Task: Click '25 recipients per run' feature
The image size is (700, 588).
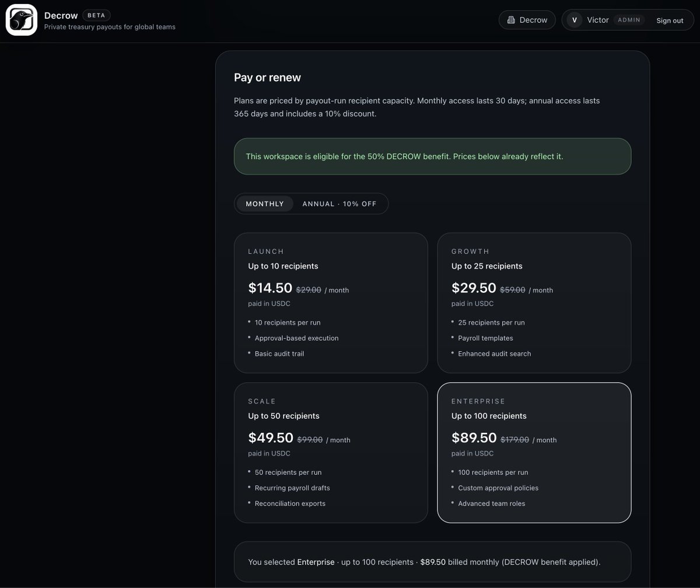Action: (x=491, y=322)
